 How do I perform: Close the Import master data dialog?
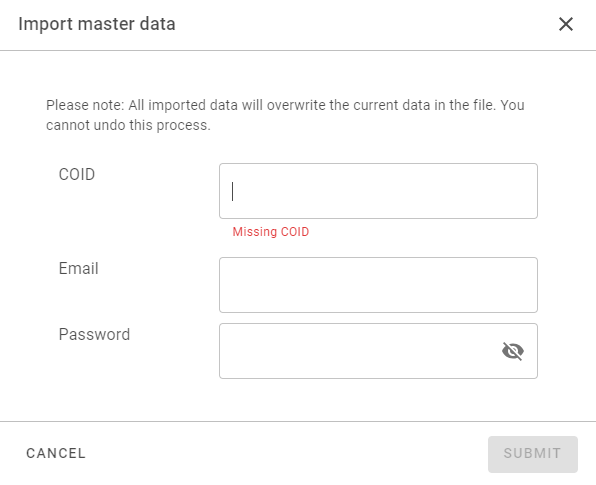pos(566,24)
